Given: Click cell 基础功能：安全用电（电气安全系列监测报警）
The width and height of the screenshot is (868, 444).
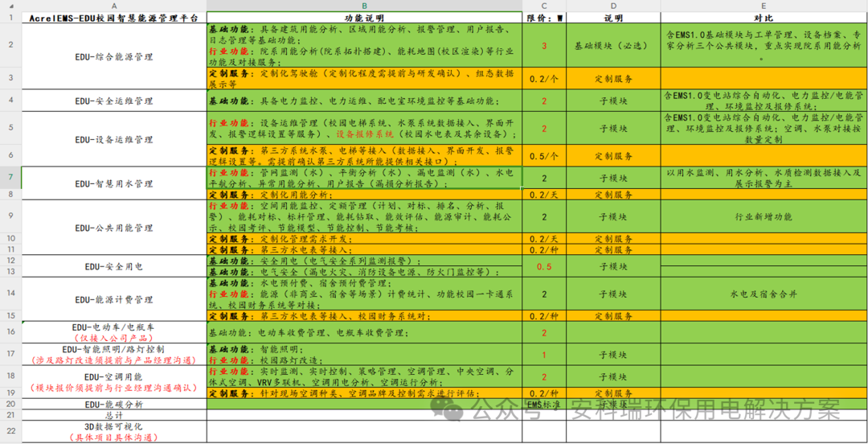Looking at the screenshot, I should [364, 261].
